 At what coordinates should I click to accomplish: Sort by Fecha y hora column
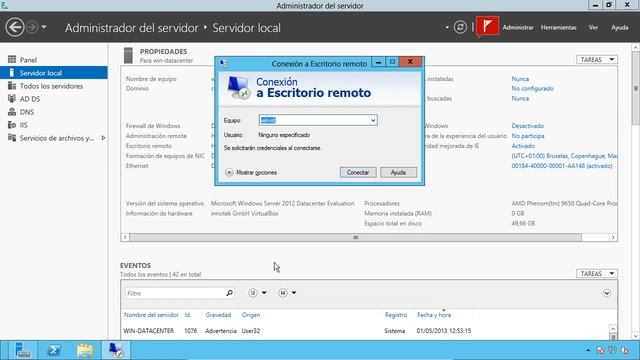click(434, 315)
